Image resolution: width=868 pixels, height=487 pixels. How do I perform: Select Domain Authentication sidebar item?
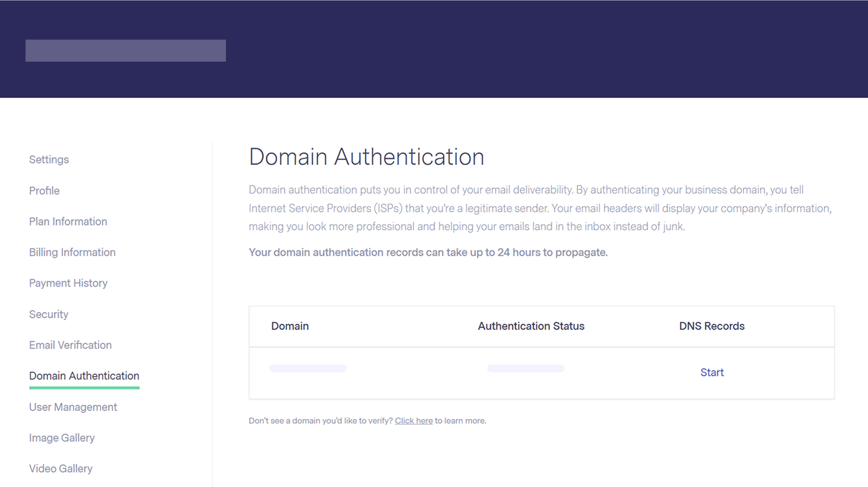click(x=84, y=376)
